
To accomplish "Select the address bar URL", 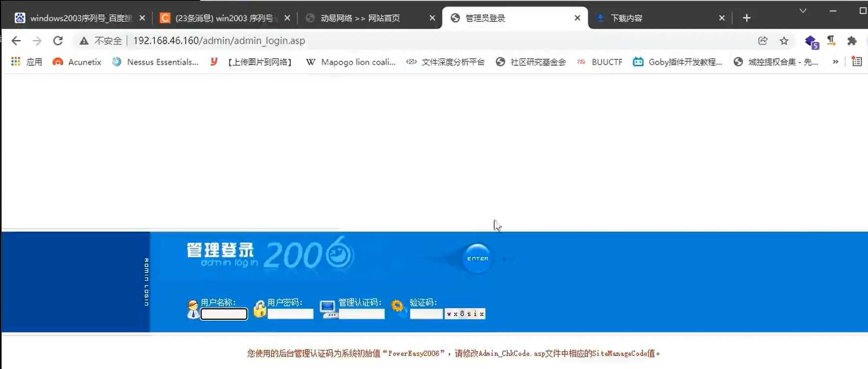I will coord(219,41).
